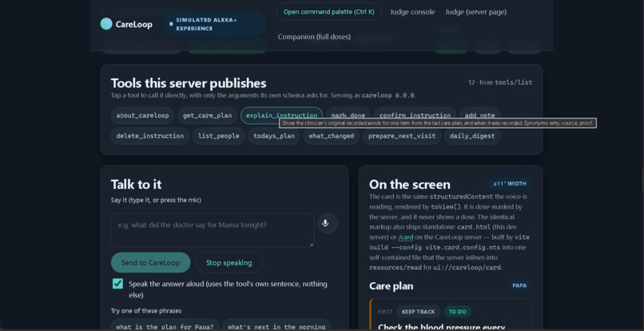Call the get_care_plan tool
644x331 pixels.
208,116
